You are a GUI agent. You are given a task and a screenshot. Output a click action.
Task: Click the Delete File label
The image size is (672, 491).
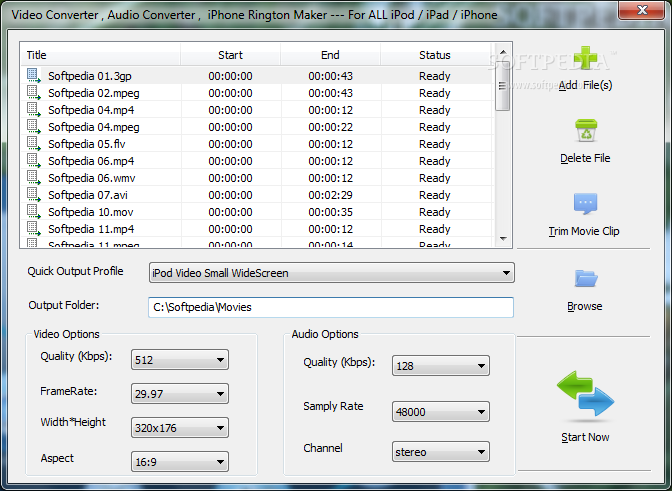pyautogui.click(x=585, y=158)
